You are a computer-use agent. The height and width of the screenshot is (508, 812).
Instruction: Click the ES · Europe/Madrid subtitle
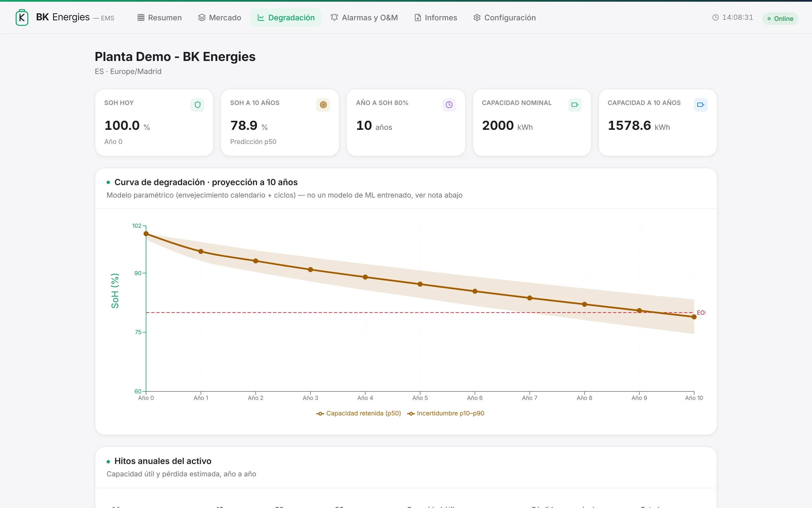click(x=128, y=72)
